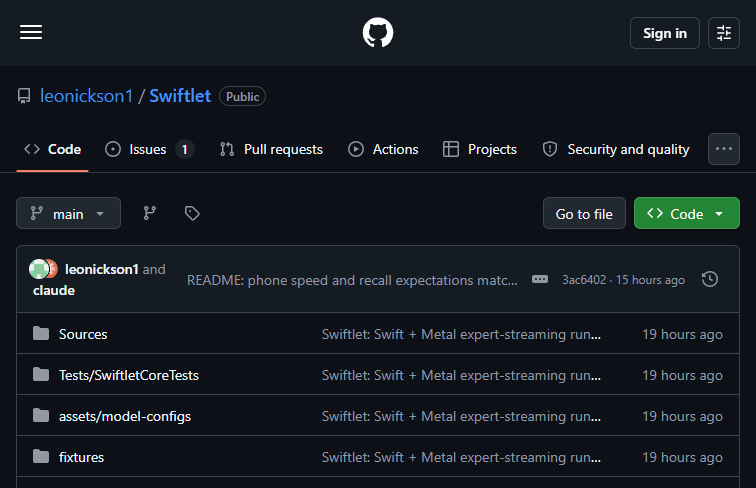The height and width of the screenshot is (488, 756).
Task: Click the Sign in button
Action: 664,33
